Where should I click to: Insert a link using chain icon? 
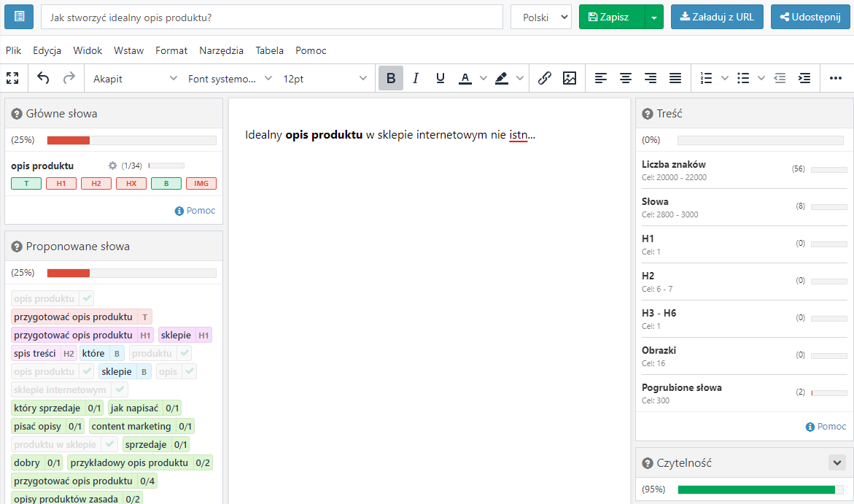(544, 79)
